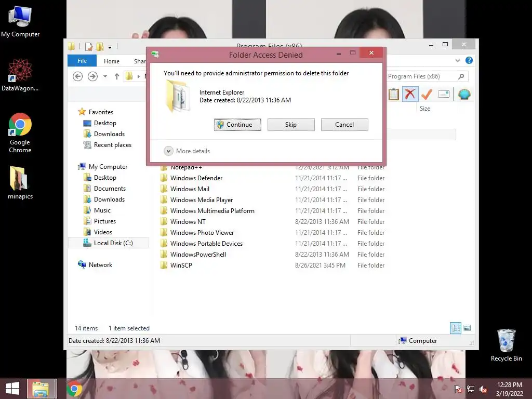This screenshot has height=399, width=532.
Task: Open the Home ribbon tab
Action: point(112,61)
